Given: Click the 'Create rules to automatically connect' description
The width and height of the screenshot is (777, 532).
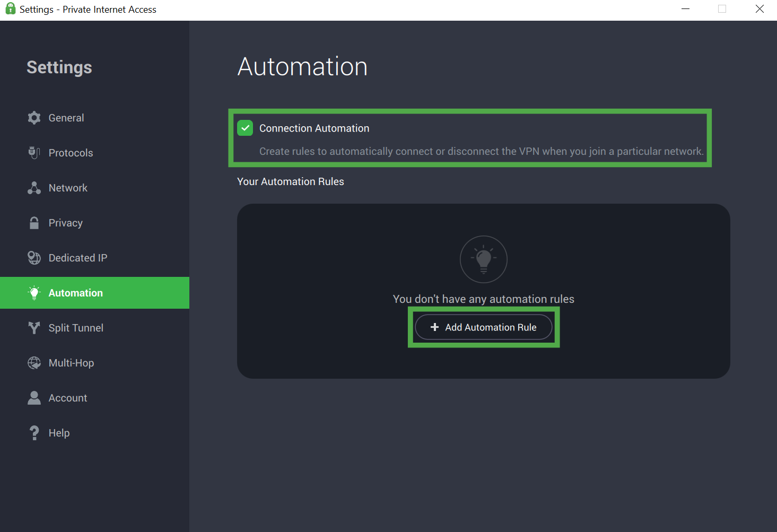Looking at the screenshot, I should tap(482, 152).
